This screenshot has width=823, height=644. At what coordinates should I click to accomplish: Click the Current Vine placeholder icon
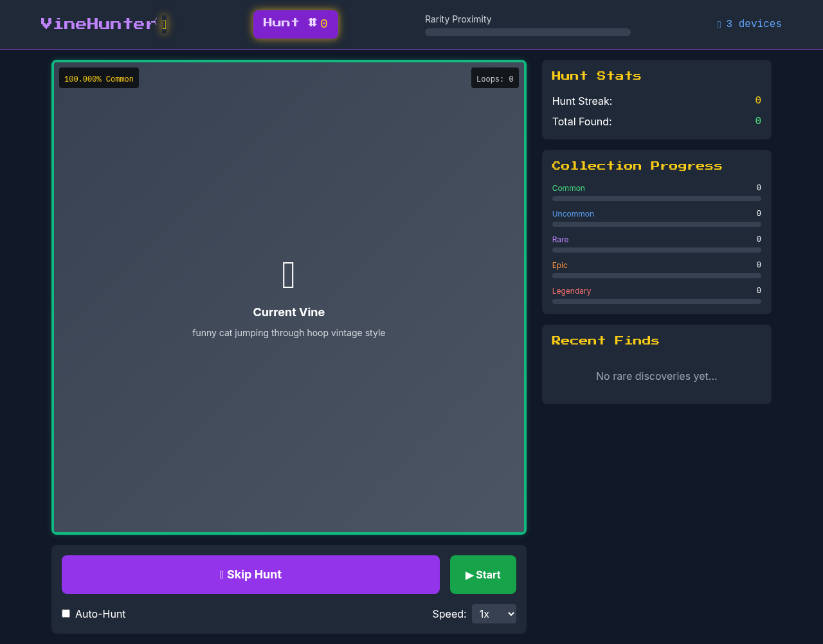coord(289,275)
